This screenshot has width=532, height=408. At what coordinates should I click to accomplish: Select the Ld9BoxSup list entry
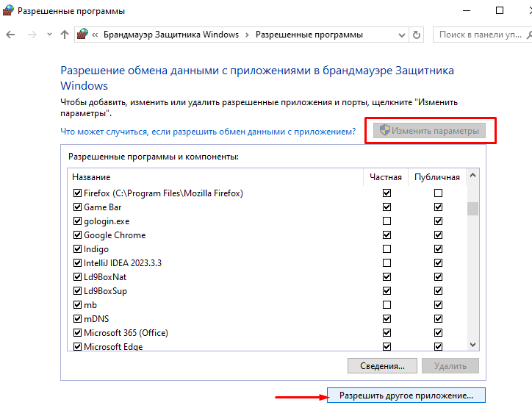(267, 291)
